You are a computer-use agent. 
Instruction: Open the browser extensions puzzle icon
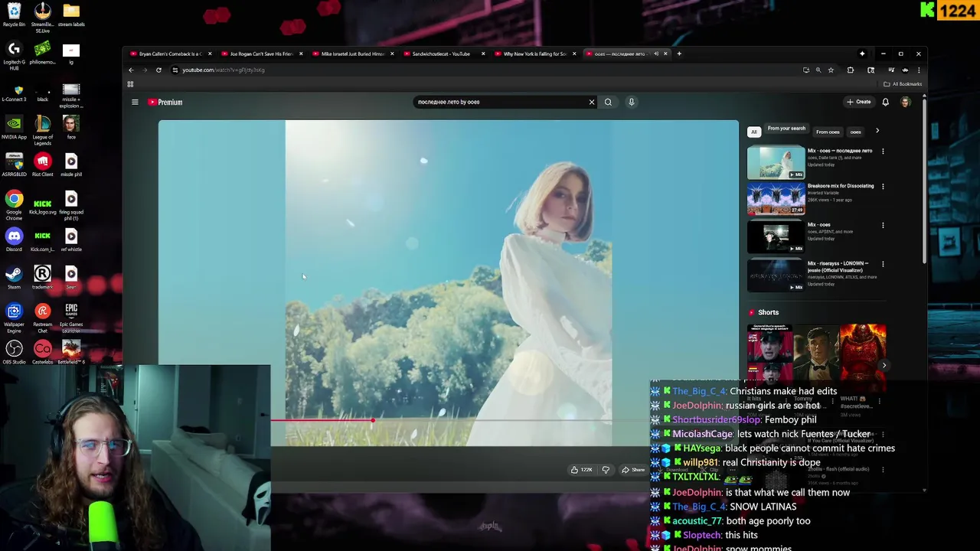click(x=851, y=70)
